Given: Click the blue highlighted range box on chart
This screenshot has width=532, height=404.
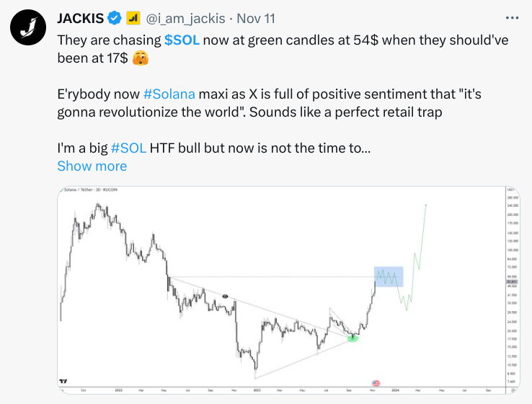Looking at the screenshot, I should pos(389,277).
